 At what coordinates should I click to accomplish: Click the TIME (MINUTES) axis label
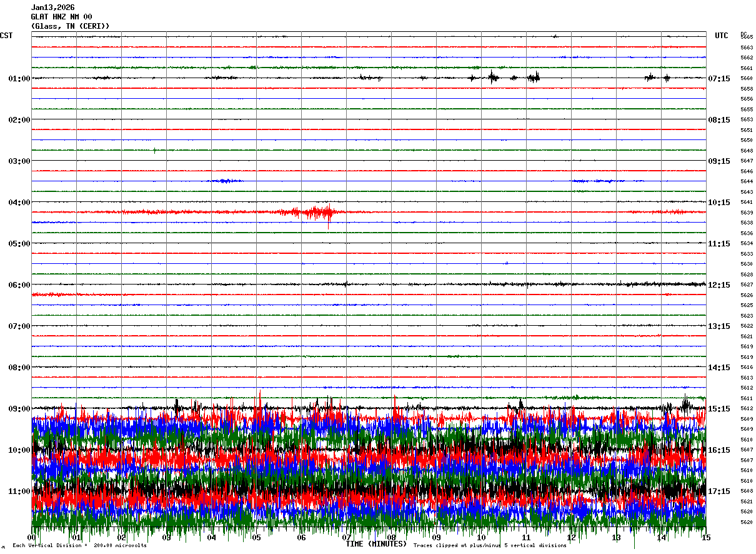[x=376, y=544]
